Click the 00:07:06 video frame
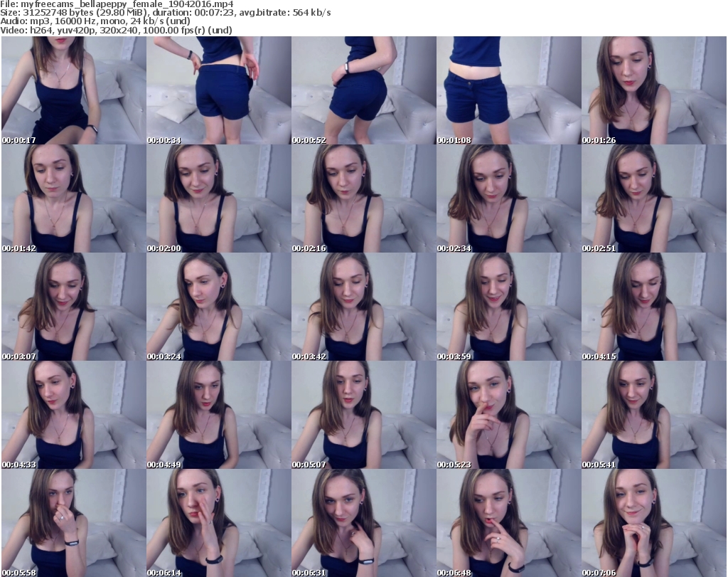 (x=654, y=523)
